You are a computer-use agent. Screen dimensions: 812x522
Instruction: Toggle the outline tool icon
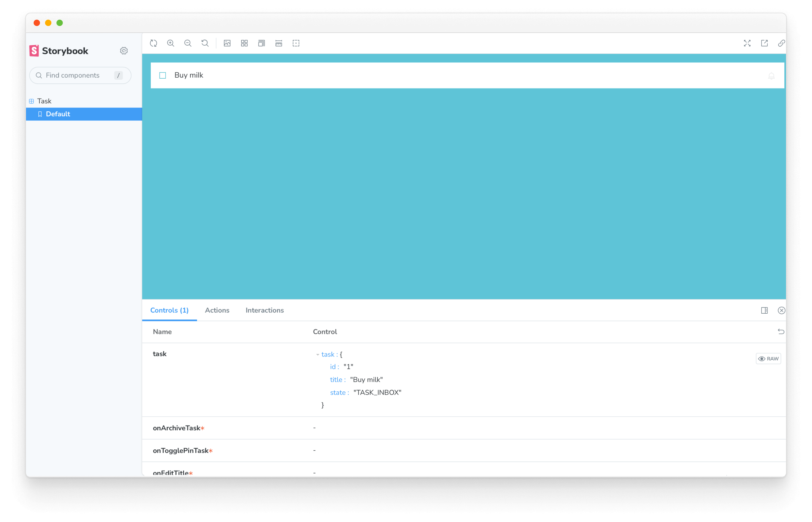click(296, 43)
